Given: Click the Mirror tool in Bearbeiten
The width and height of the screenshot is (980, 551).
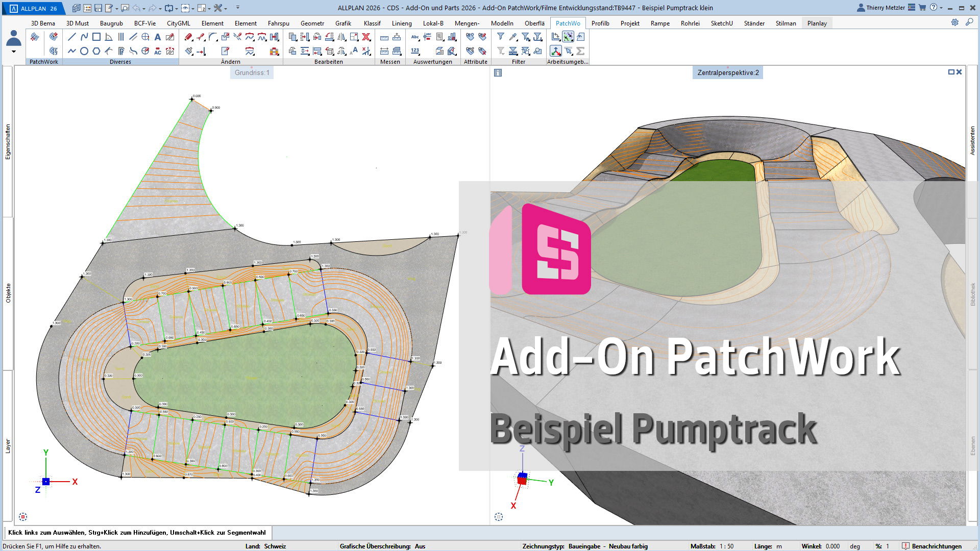Looking at the screenshot, I should [341, 37].
